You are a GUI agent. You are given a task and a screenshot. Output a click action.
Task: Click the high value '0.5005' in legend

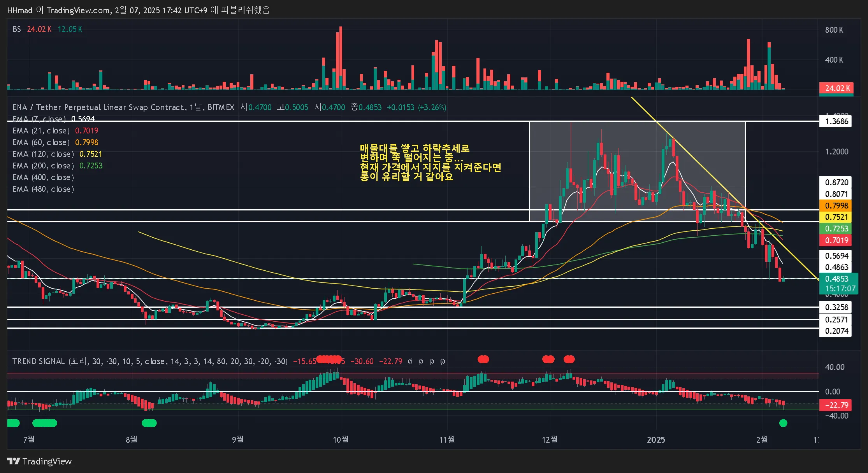pos(296,107)
